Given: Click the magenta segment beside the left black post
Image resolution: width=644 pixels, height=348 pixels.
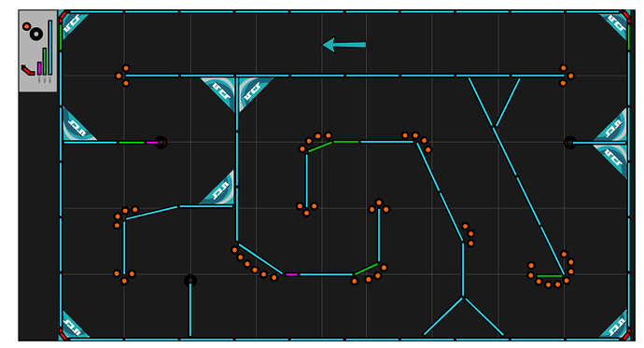Looking at the screenshot, I should (151, 143).
